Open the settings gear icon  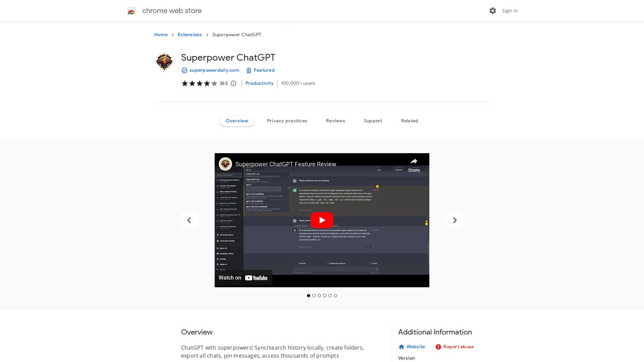[x=492, y=11]
